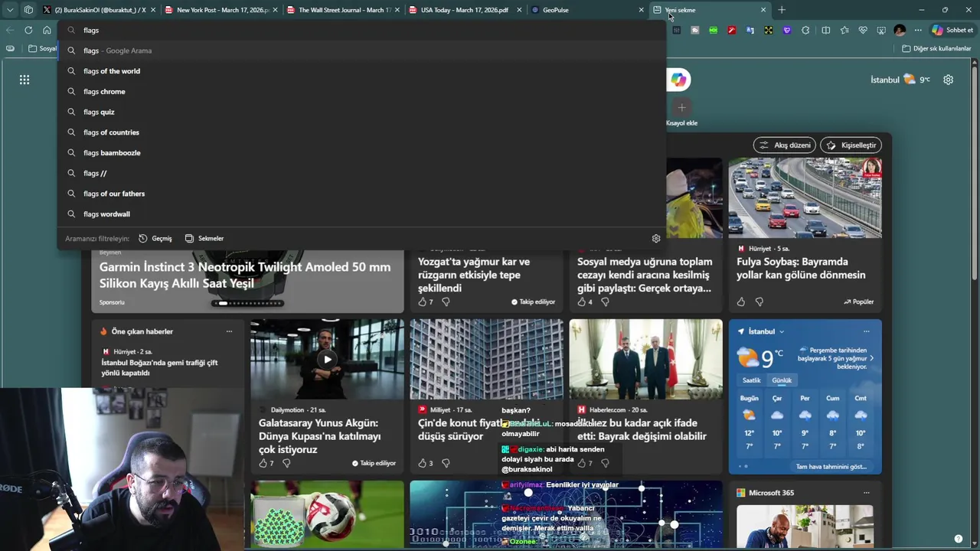The image size is (980, 551).
Task: Play the Galatasaray Yunus Akgün video
Action: click(x=327, y=360)
